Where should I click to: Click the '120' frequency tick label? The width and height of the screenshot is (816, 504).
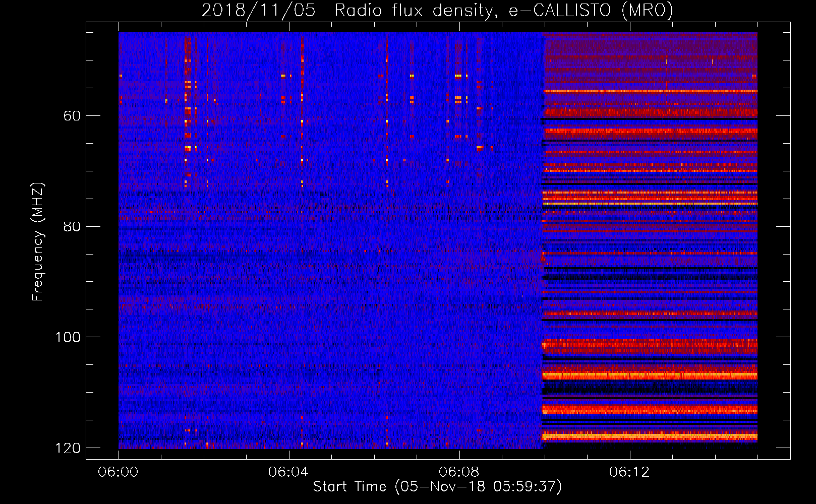(68, 448)
